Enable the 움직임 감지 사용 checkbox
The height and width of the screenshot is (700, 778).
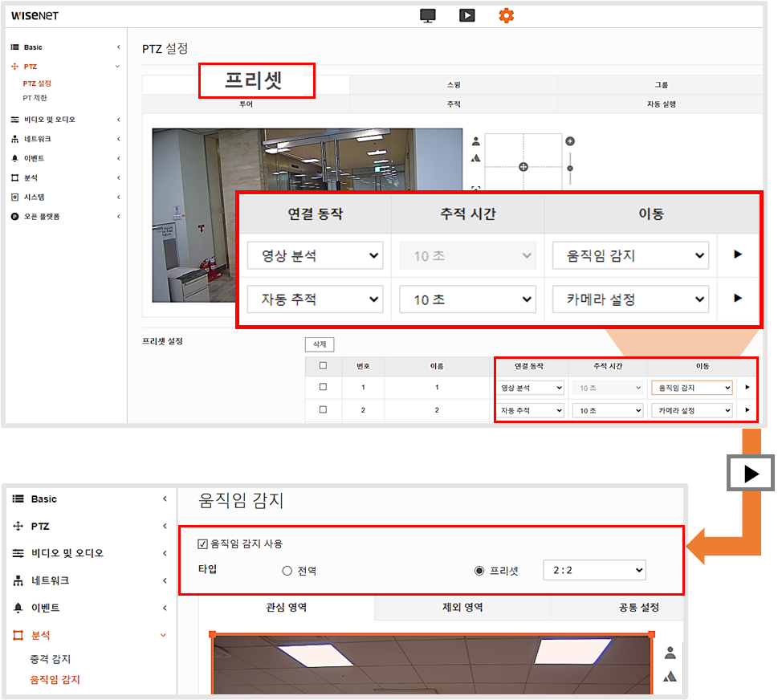tap(202, 543)
